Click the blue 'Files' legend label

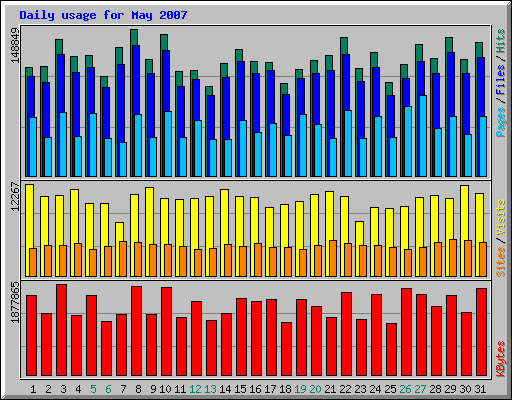pyautogui.click(x=501, y=80)
